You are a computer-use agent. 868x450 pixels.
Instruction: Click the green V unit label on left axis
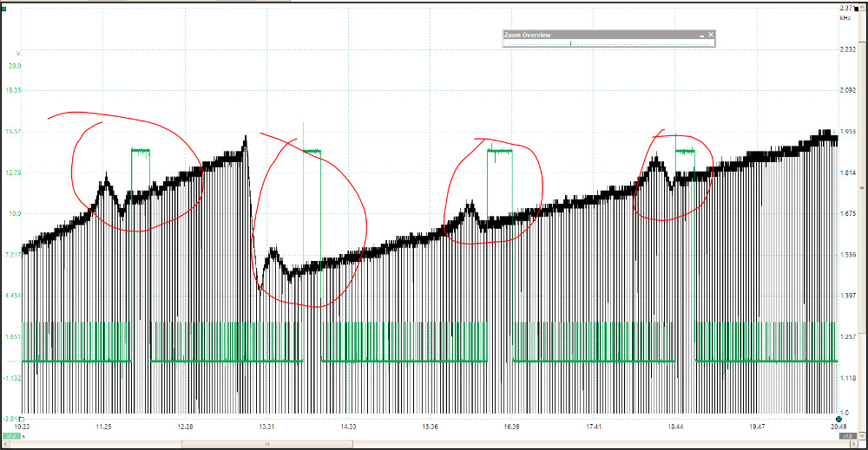(x=17, y=52)
